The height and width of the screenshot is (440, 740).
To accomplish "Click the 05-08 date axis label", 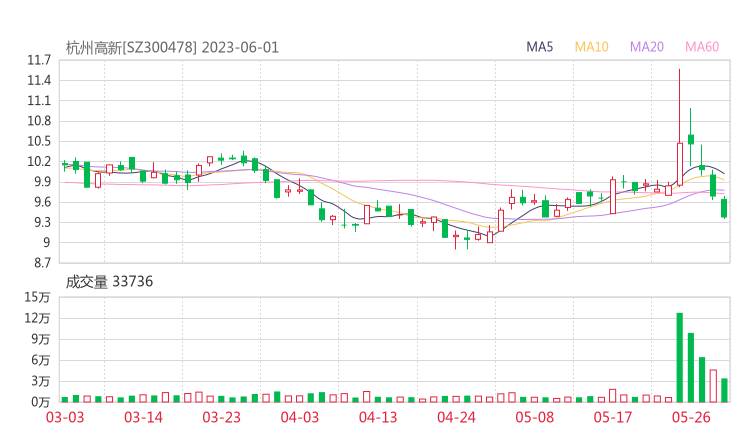I will [535, 417].
